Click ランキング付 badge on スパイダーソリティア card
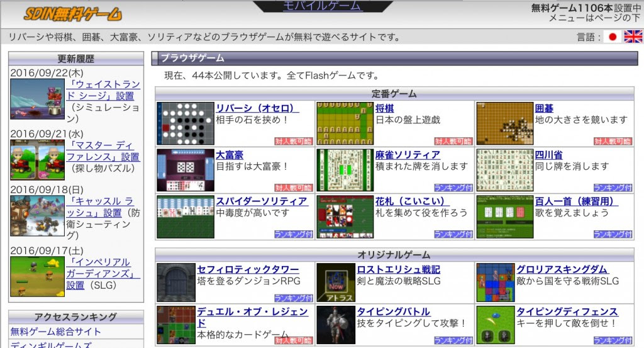Screen dimensions: 644x348 pyautogui.click(x=293, y=234)
